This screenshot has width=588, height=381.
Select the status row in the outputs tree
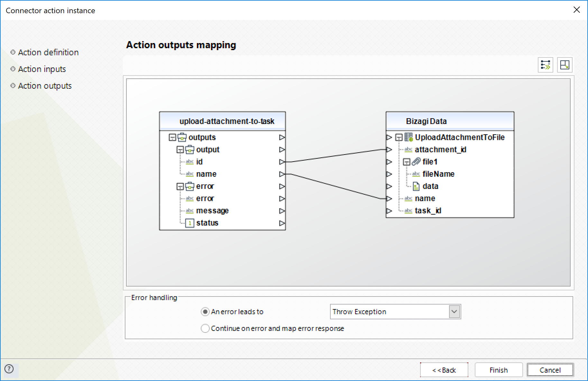(x=223, y=223)
